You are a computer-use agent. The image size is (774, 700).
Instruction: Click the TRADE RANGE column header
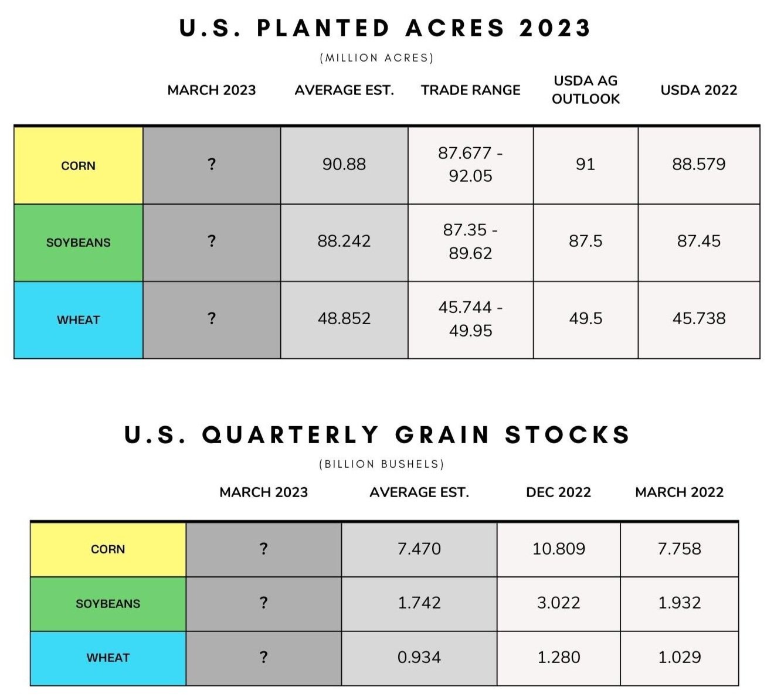[470, 90]
